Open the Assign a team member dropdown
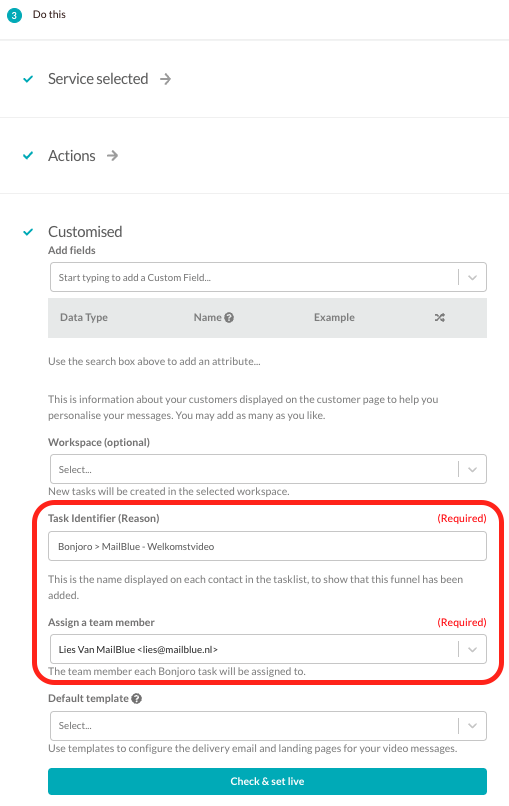The image size is (509, 806). (268, 649)
